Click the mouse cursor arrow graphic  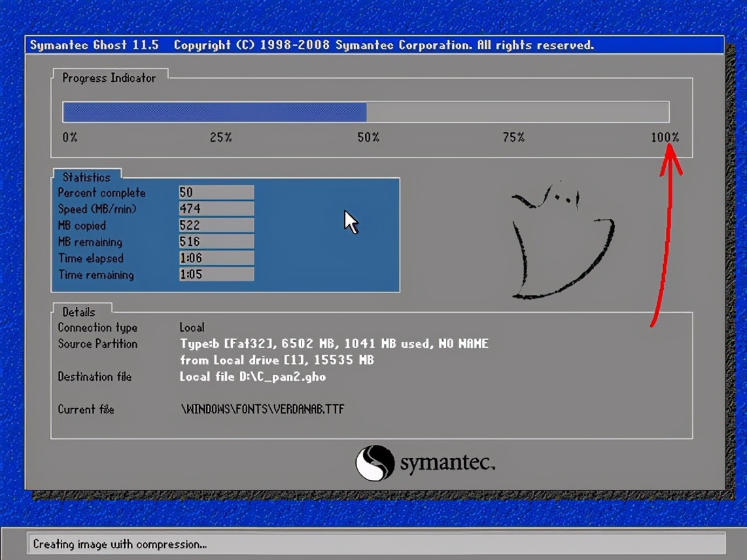[x=350, y=221]
